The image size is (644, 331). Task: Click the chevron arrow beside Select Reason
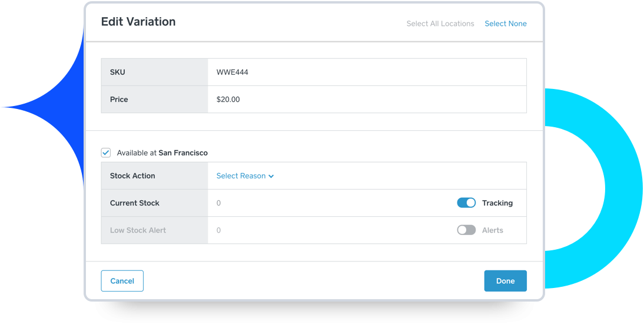click(271, 176)
